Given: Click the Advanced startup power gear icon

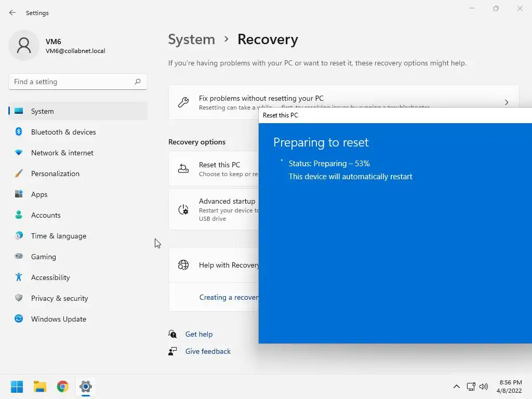Looking at the screenshot, I should click(x=183, y=209).
